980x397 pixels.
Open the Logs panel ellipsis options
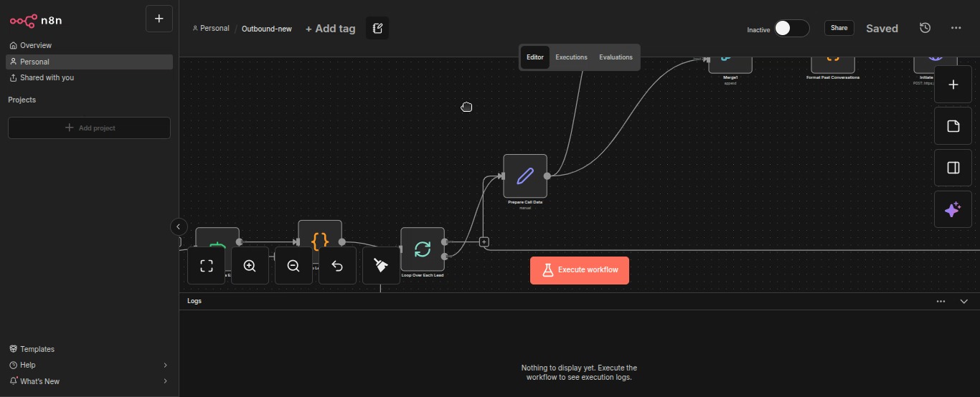click(x=941, y=302)
